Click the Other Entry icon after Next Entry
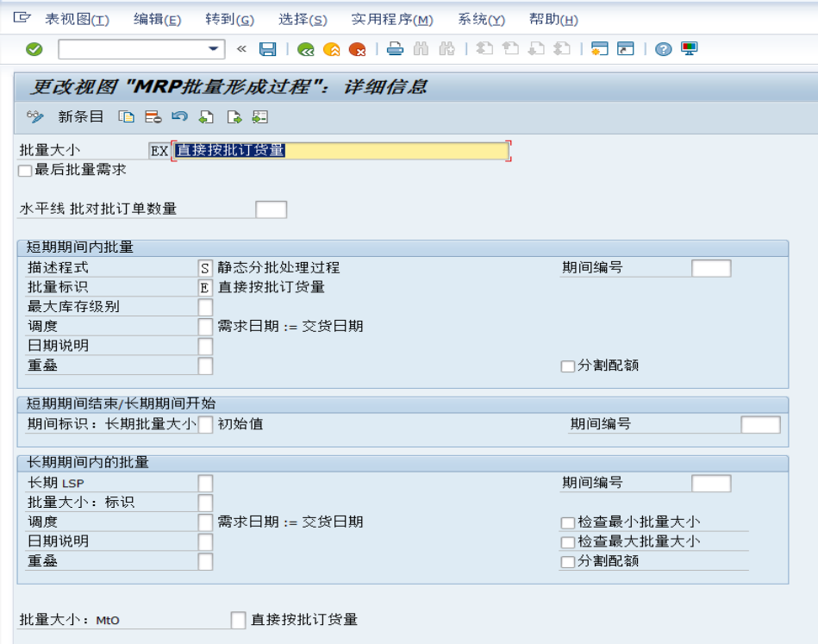This screenshot has height=644, width=818. pyautogui.click(x=259, y=117)
